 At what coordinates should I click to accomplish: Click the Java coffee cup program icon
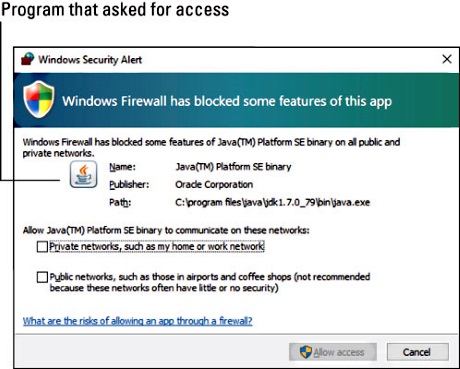[x=84, y=174]
